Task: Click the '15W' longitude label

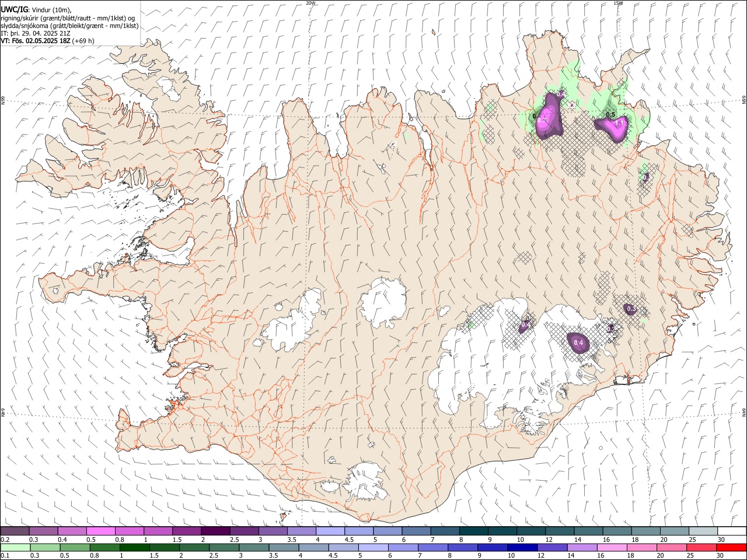Action: point(618,3)
